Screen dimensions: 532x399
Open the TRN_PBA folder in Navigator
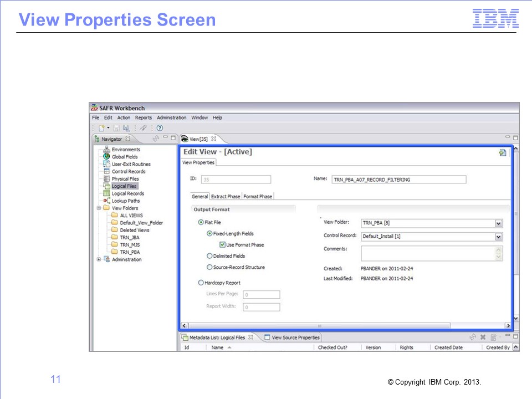click(130, 252)
